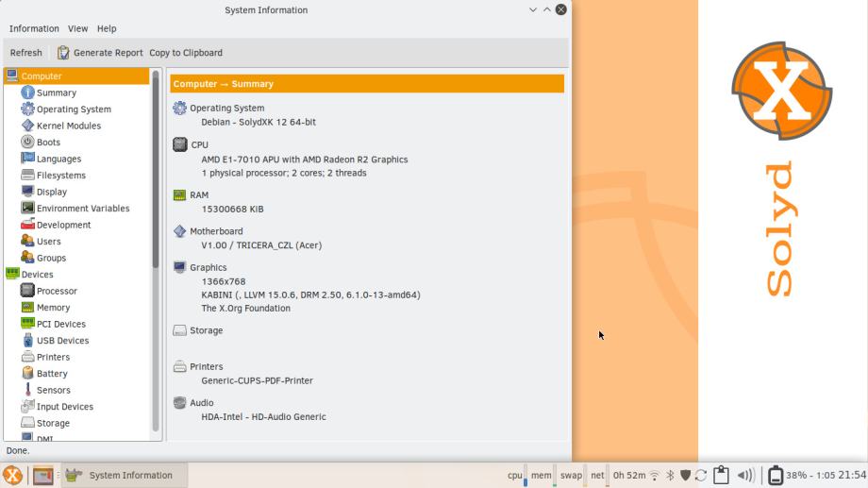
Task: Open Kernel Modules sidebar entry
Action: [61, 126]
